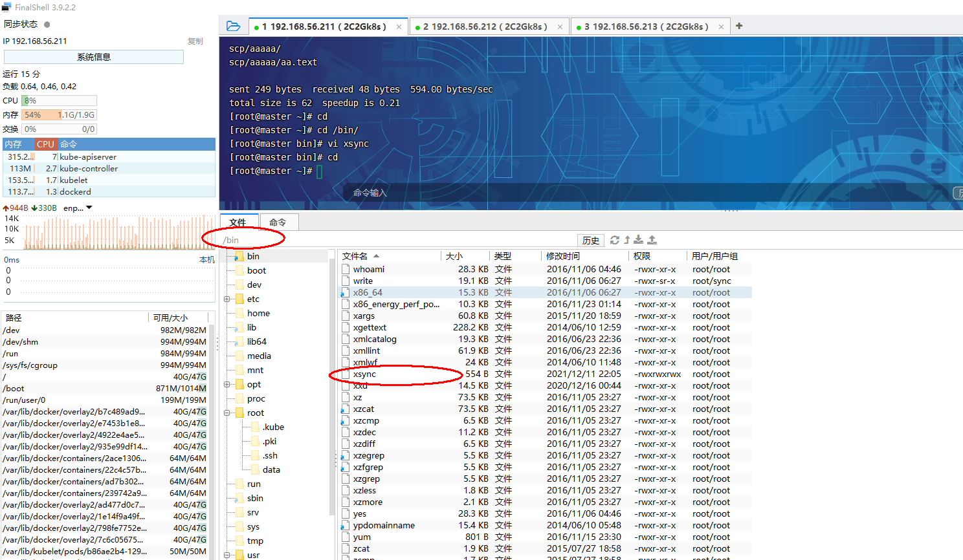The height and width of the screenshot is (560, 963).
Task: Close the 192.168.56.211 session tab
Action: [x=399, y=27]
